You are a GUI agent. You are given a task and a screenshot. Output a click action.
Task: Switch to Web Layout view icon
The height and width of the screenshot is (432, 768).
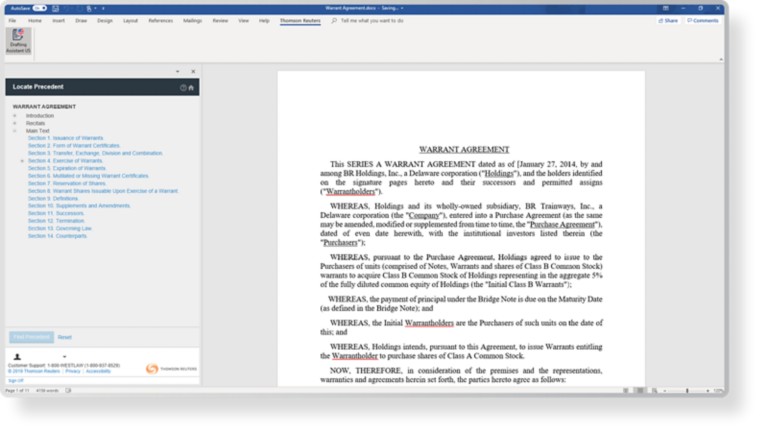(654, 390)
